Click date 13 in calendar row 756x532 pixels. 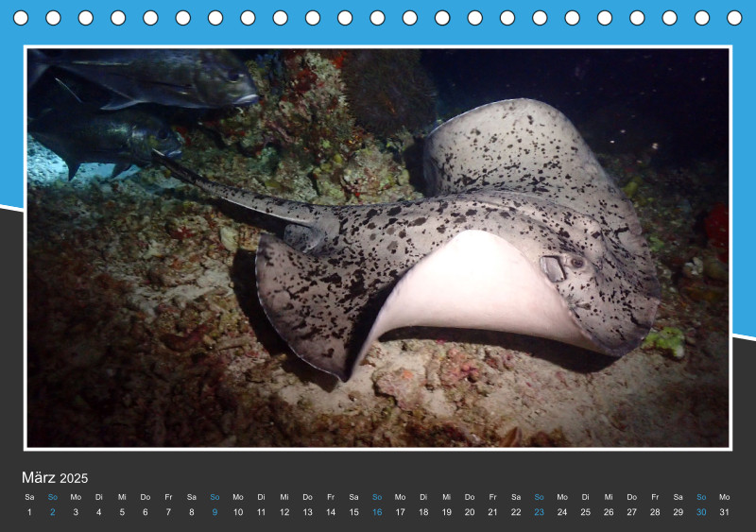(x=308, y=512)
